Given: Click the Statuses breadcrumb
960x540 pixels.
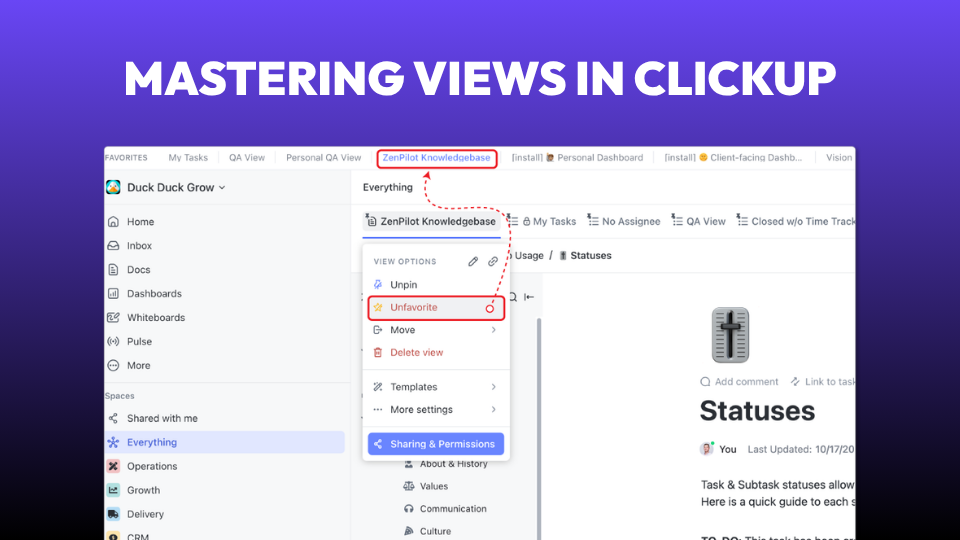Looking at the screenshot, I should tap(585, 255).
